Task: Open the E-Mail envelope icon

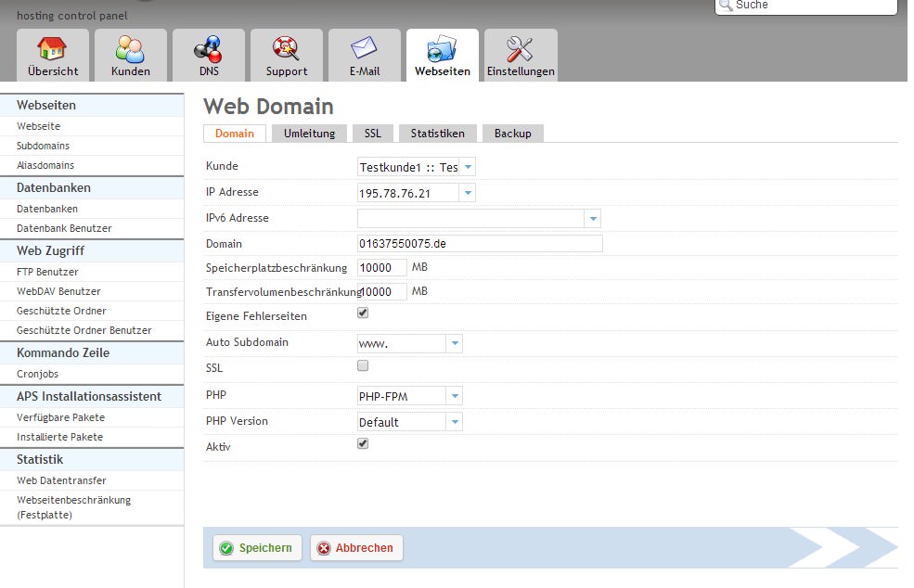Action: pos(364,49)
